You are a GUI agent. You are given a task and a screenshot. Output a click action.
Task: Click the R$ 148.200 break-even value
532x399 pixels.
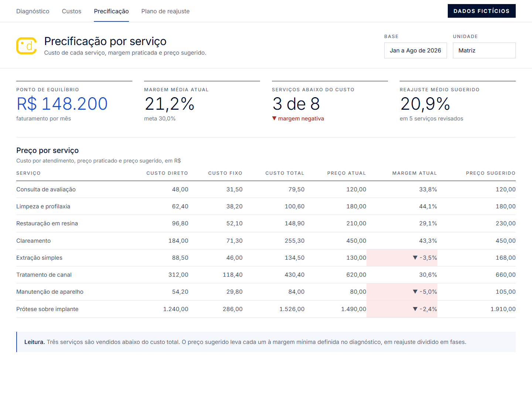pyautogui.click(x=62, y=104)
